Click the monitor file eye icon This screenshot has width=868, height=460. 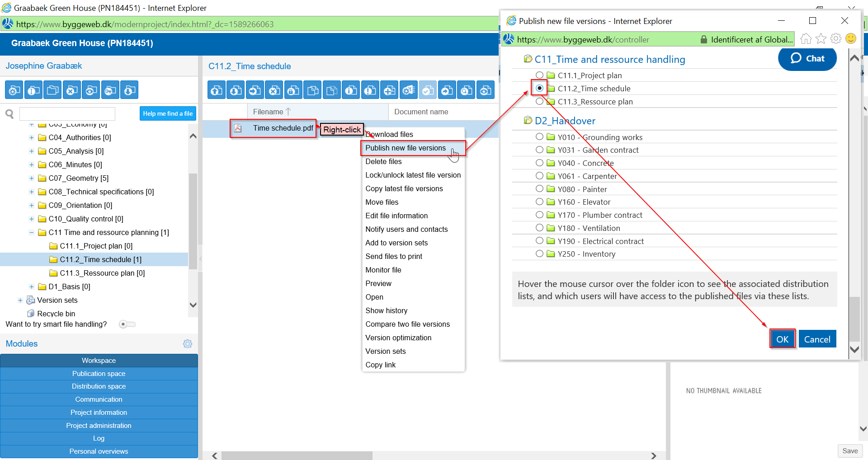pos(486,89)
